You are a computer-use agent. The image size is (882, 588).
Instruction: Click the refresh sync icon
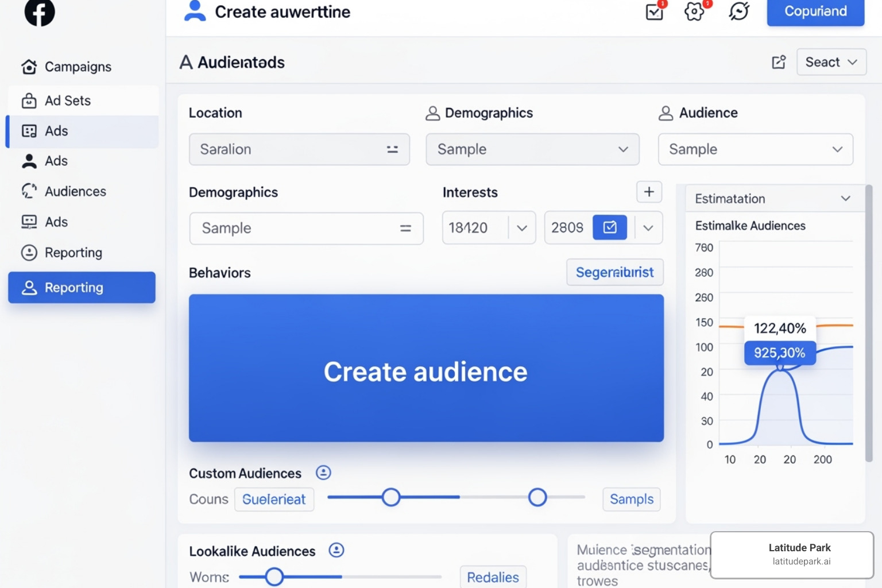point(739,11)
